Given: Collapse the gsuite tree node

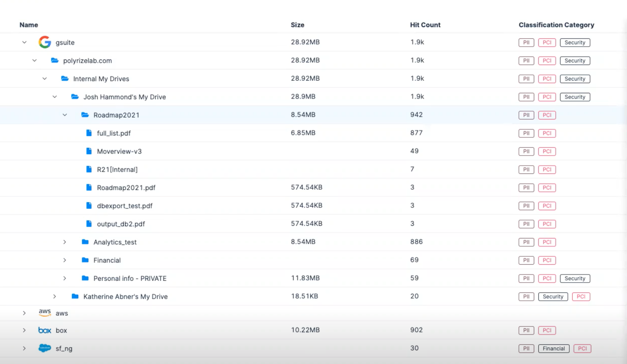Looking at the screenshot, I should pos(24,42).
